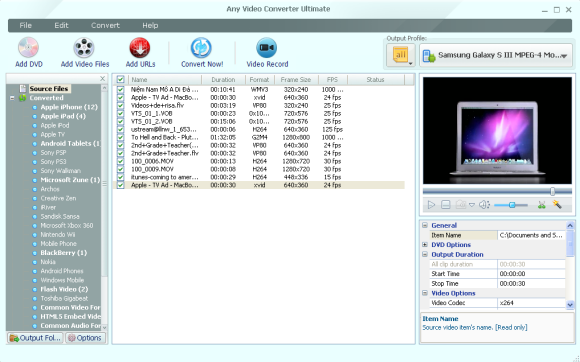Collapse the Converted tree node
Viewport: 580px width, 362px height.
[12, 98]
